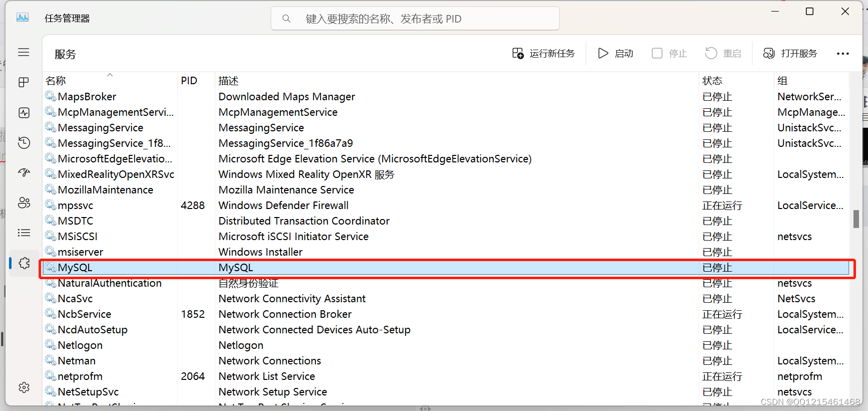Select the MixedRealityOpenXRSvc row
This screenshot has height=411, width=868.
pyautogui.click(x=446, y=174)
